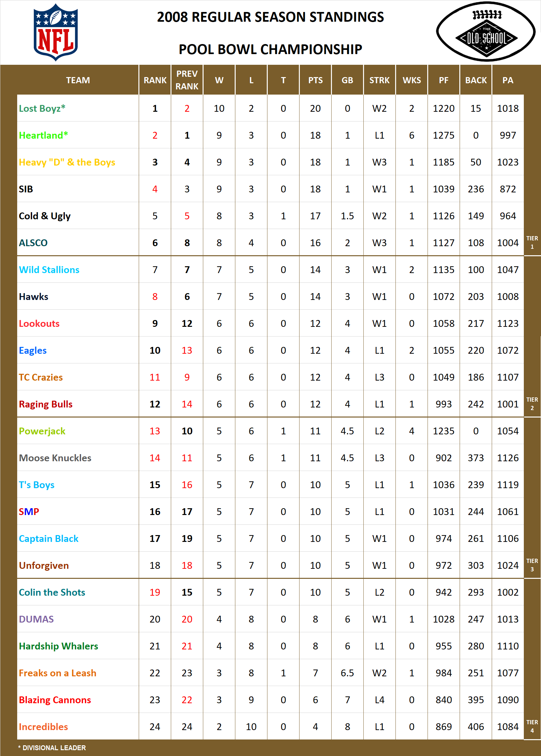Screen dimensions: 541x756
Task: Click Powerjack's colored team label
Action: [x=41, y=431]
